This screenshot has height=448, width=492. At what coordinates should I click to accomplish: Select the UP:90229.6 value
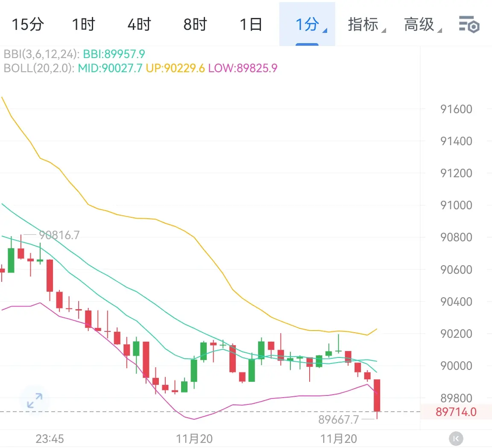[175, 68]
